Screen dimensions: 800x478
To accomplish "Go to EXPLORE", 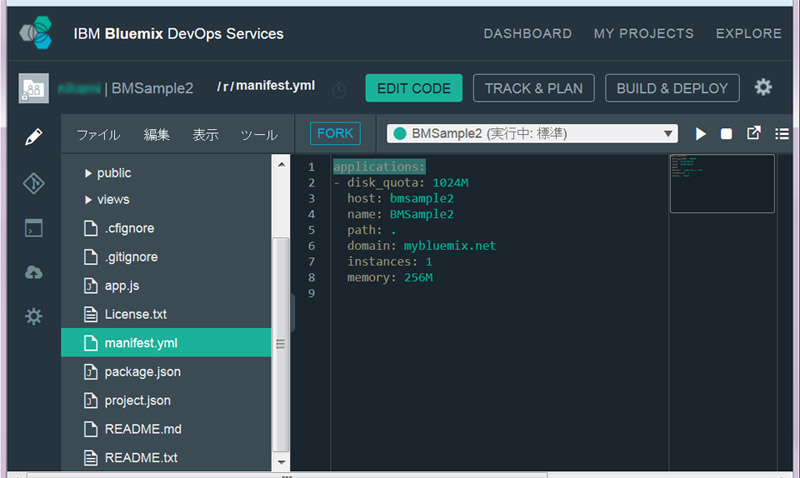I will point(748,34).
